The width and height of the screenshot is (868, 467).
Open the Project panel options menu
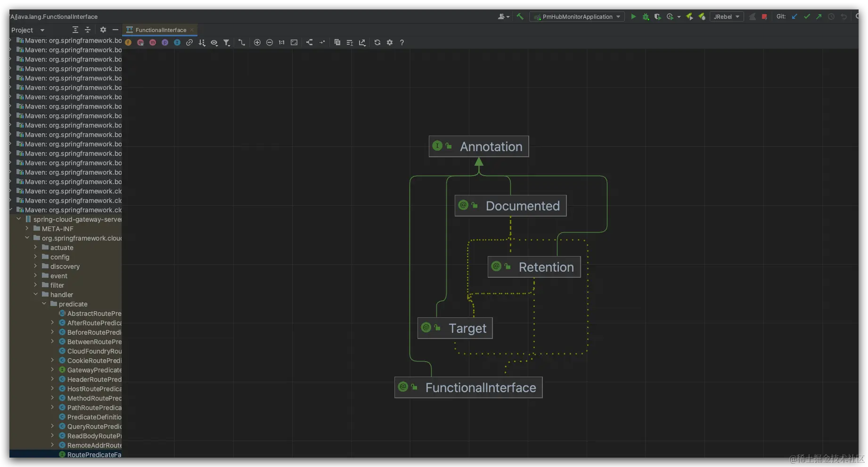coord(103,30)
